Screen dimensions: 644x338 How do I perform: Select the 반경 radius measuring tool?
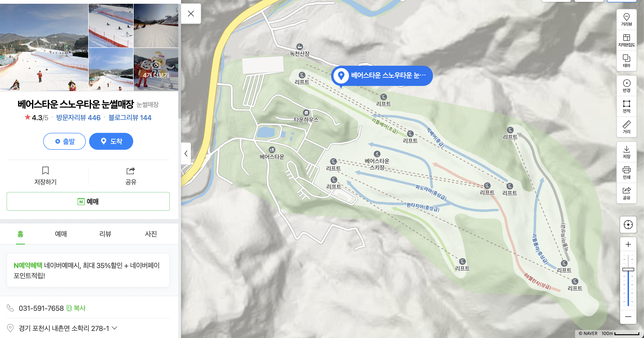click(626, 86)
